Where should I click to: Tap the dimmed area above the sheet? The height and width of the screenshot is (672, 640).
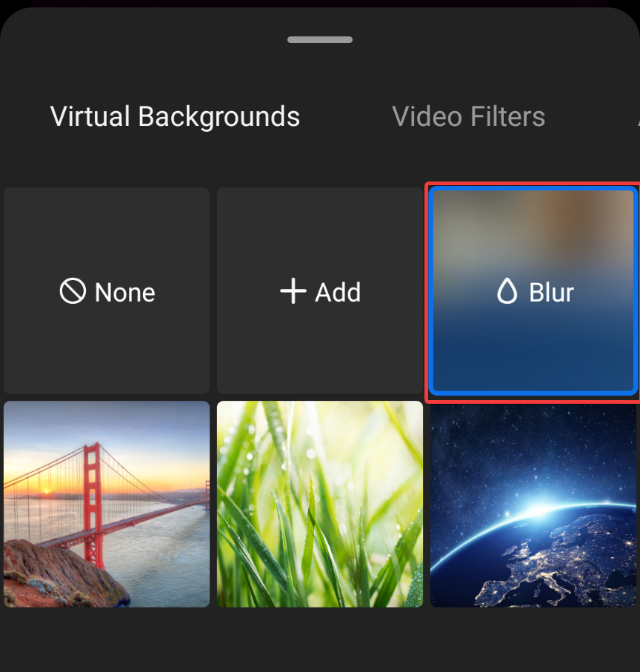(320, 4)
